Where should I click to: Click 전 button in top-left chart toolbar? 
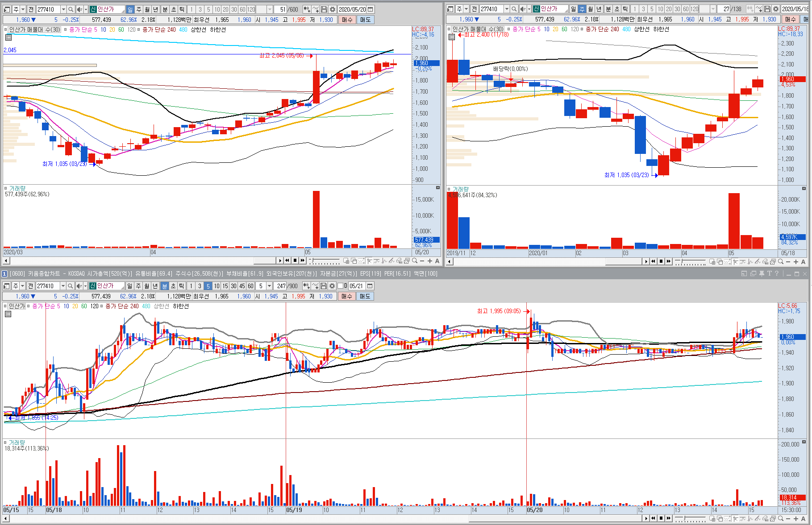31,9
